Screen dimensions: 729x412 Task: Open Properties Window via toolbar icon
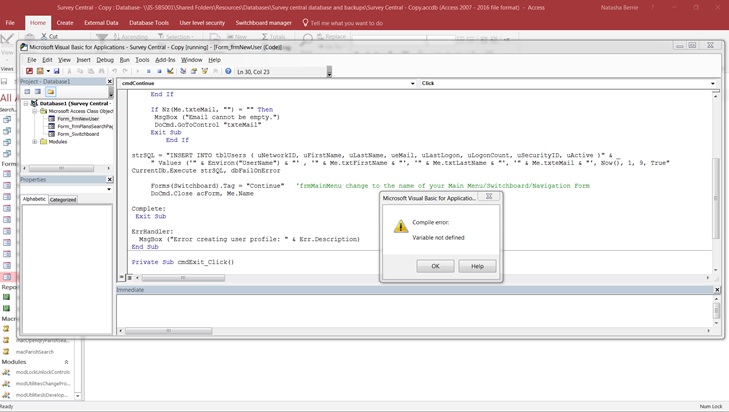coord(193,71)
